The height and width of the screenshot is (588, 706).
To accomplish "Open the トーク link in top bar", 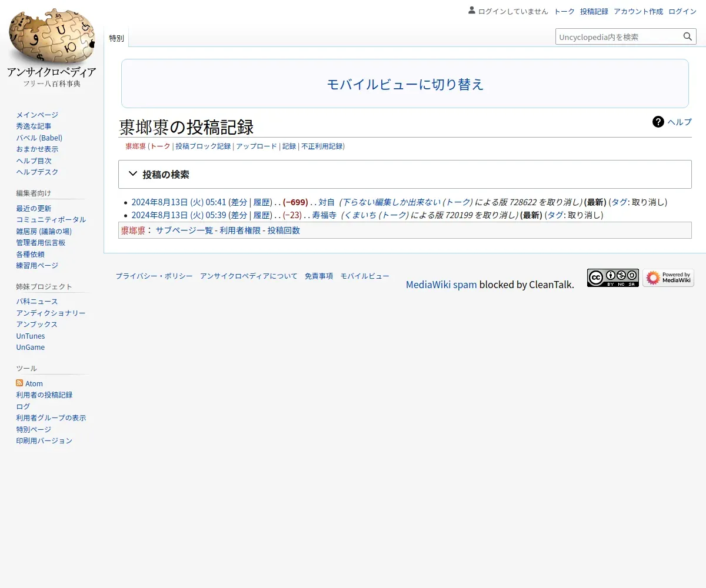I will click(564, 11).
